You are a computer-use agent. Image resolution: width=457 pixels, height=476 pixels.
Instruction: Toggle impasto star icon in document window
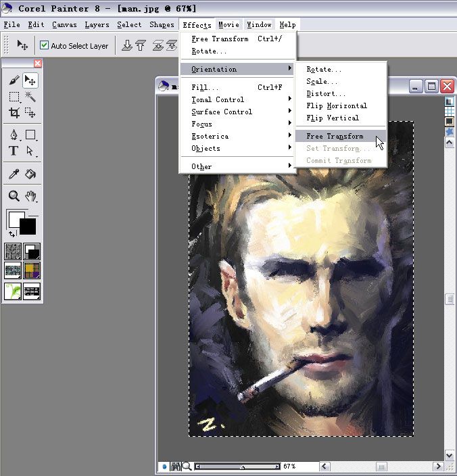(x=450, y=132)
